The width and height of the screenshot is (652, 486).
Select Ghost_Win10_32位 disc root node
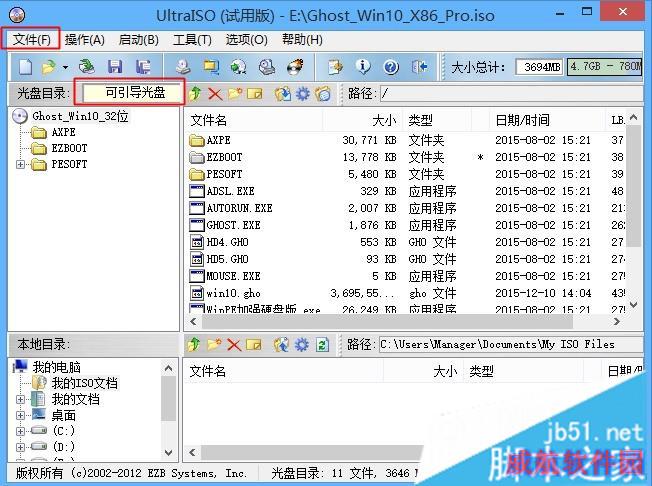(x=80, y=116)
